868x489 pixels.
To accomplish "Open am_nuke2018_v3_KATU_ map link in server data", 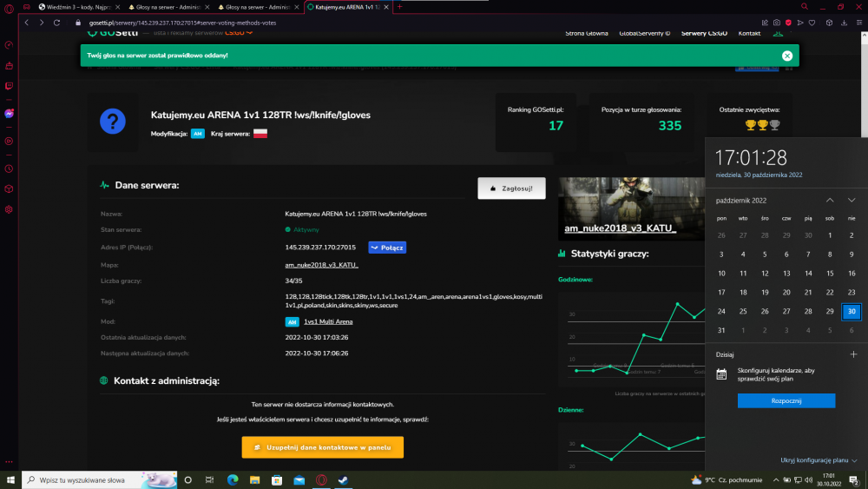I will coord(321,265).
